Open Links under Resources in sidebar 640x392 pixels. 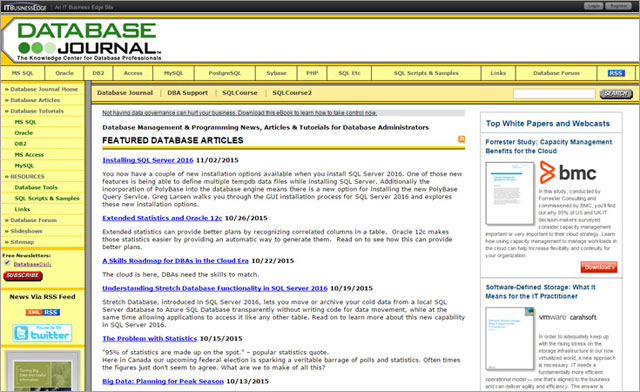click(22, 209)
